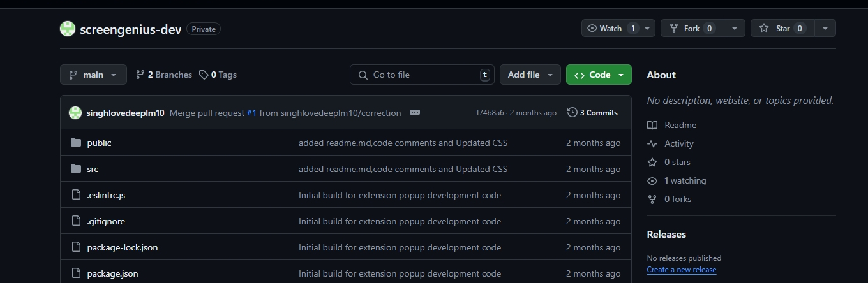868x283 pixels.
Task: Open the commit message for package.json
Action: [400, 273]
